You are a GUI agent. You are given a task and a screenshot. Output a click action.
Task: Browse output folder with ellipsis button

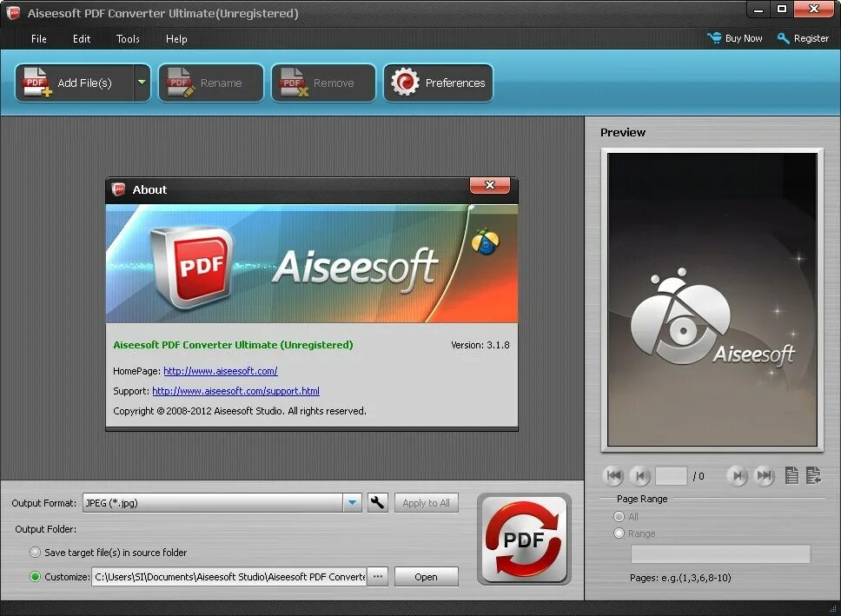pos(378,577)
